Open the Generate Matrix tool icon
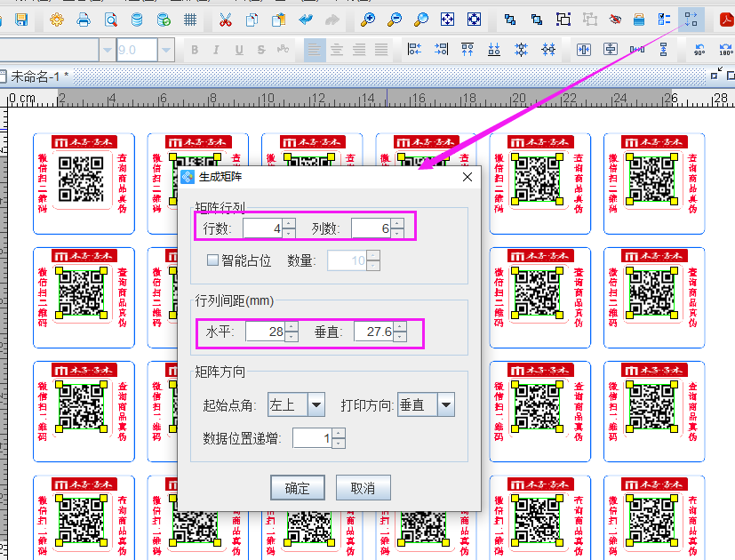 [691, 18]
